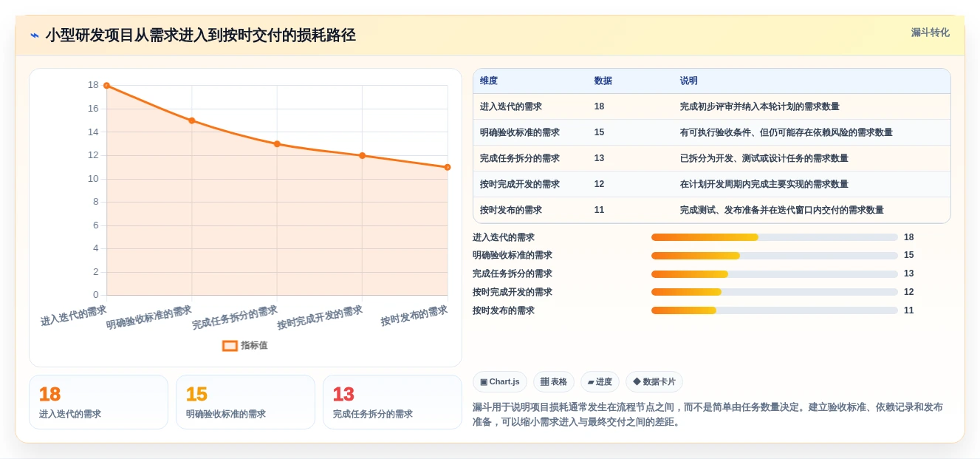This screenshot has width=980, height=459.
Task: Click the 表格 tag chip
Action: click(x=554, y=381)
